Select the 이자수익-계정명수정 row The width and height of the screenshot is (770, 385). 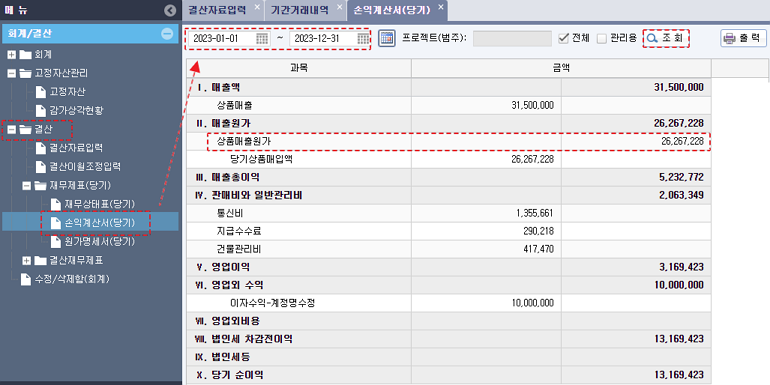coord(449,303)
